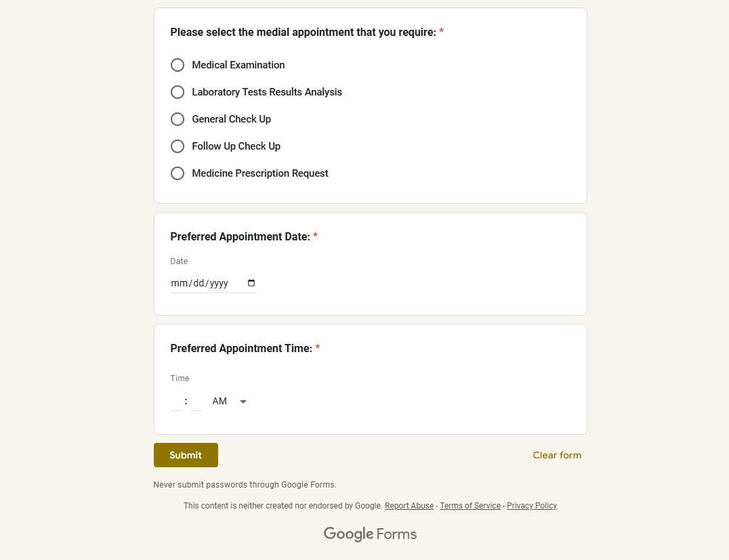This screenshot has height=560, width=729.
Task: Select the Medical Examination radio option
Action: click(178, 65)
